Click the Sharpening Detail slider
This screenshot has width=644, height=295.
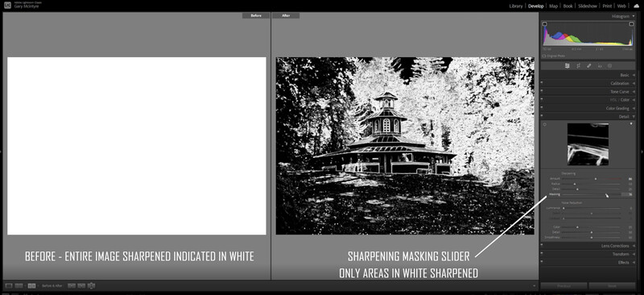pos(592,189)
